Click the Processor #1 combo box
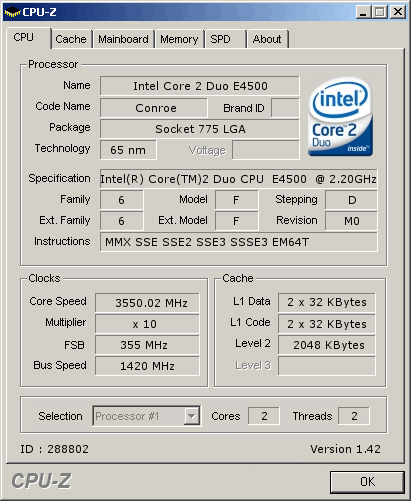The image size is (411, 501). click(147, 416)
